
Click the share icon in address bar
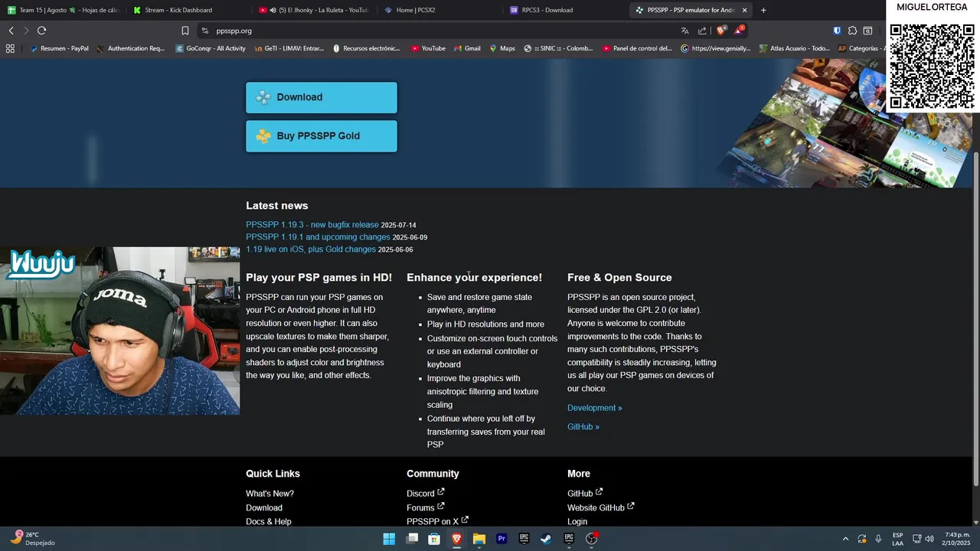(702, 31)
